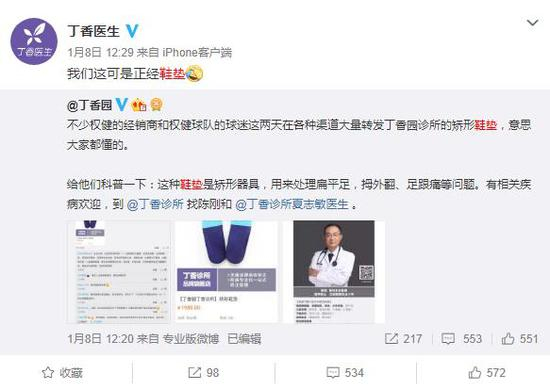The image size is (550, 390).
Task: View the comments screenshot thumbnail
Action: (x=119, y=271)
